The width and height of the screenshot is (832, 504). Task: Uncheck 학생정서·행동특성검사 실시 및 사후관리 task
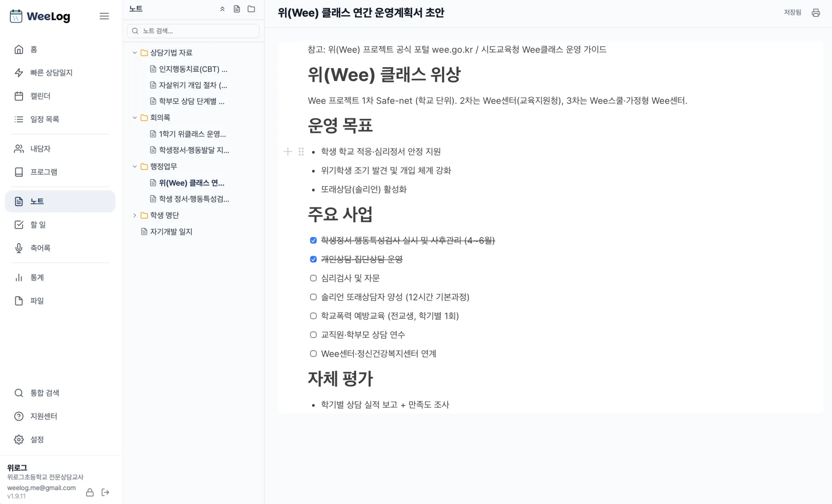(313, 241)
